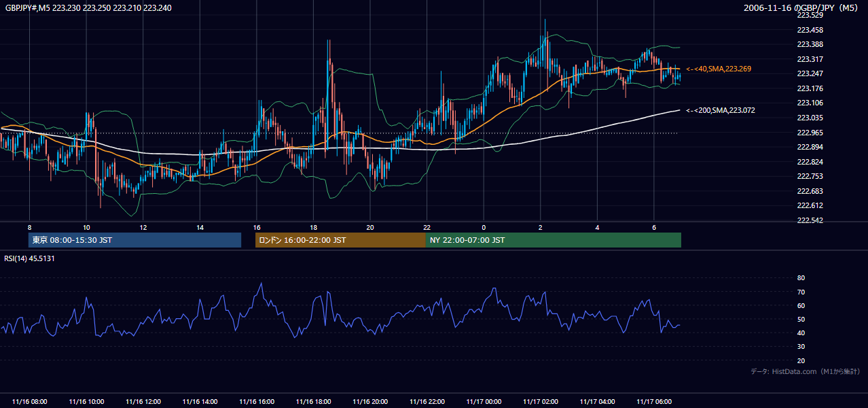Image resolution: width=868 pixels, height=408 pixels.
Task: Click hour tick 2 under the price chart
Action: click(541, 226)
